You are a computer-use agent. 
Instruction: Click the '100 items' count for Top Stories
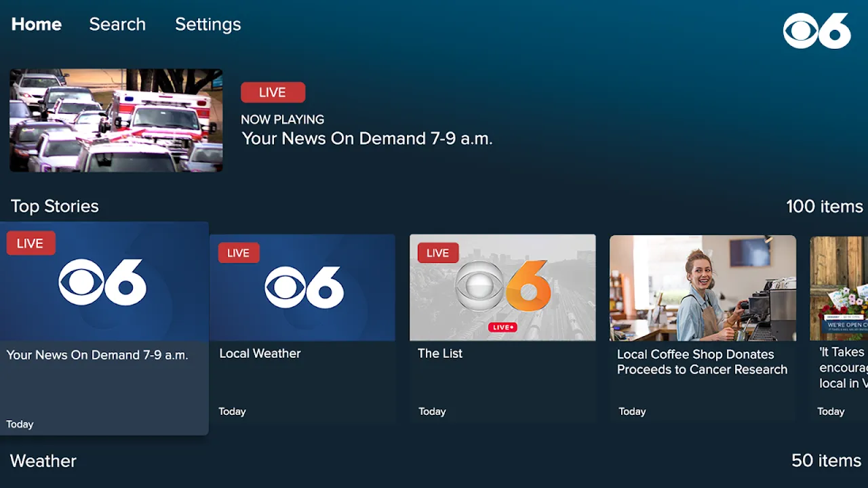[825, 206]
